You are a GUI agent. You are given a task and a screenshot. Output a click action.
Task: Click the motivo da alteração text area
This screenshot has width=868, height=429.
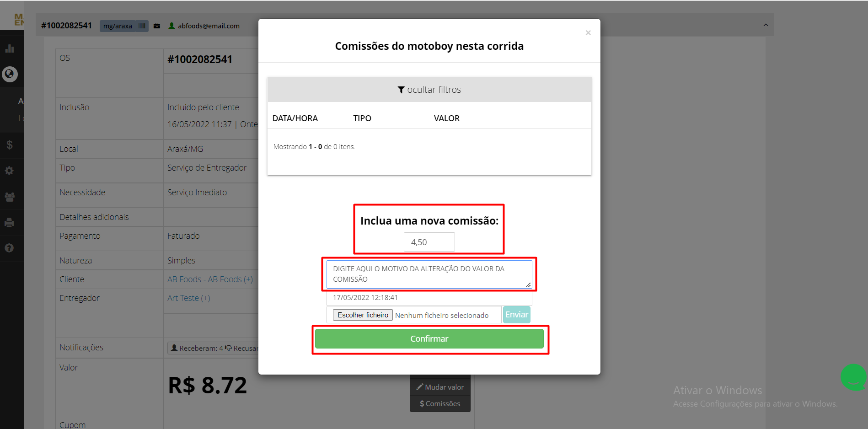pos(429,274)
